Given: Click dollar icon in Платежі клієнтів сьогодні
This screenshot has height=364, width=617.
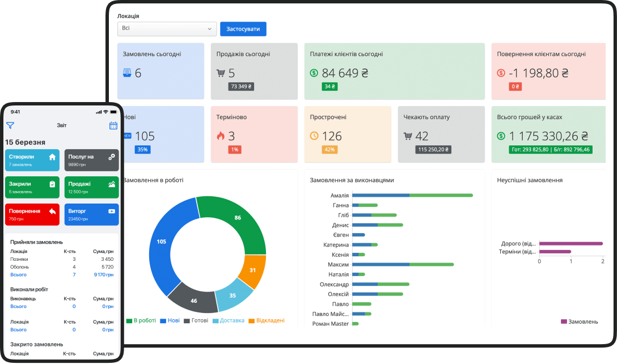Looking at the screenshot, I should (314, 73).
